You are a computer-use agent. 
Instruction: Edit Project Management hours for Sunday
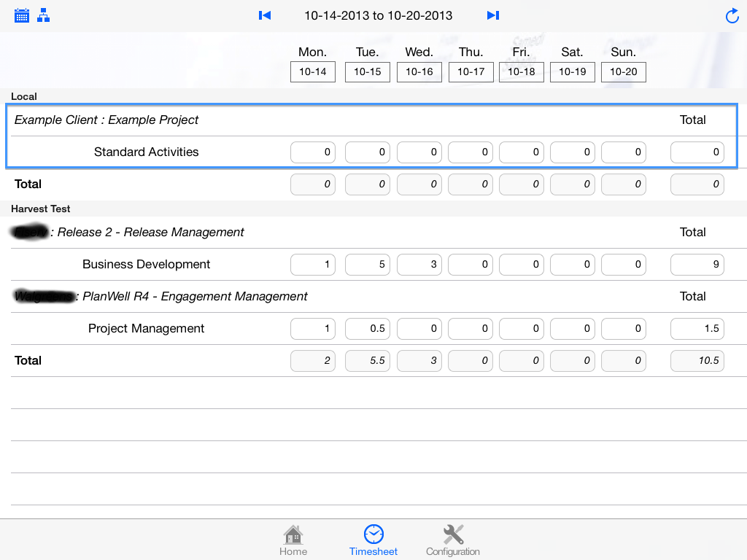624,329
